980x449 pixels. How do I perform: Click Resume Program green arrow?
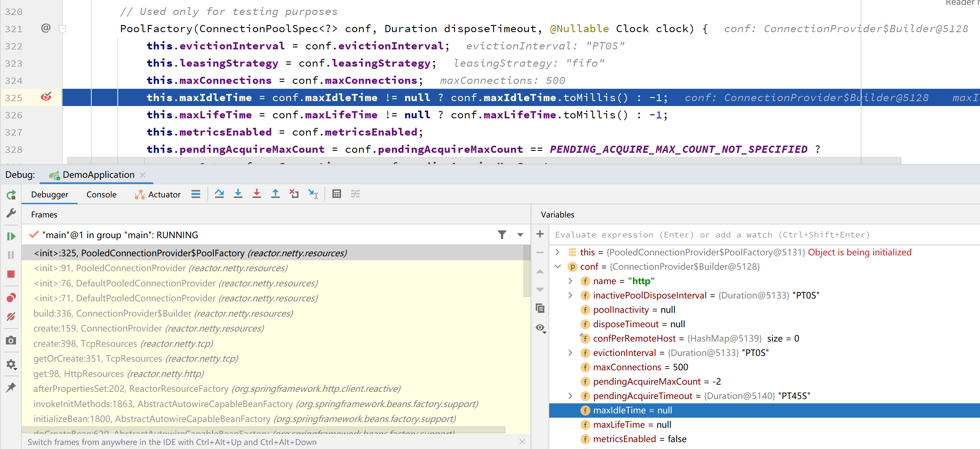pos(11,236)
